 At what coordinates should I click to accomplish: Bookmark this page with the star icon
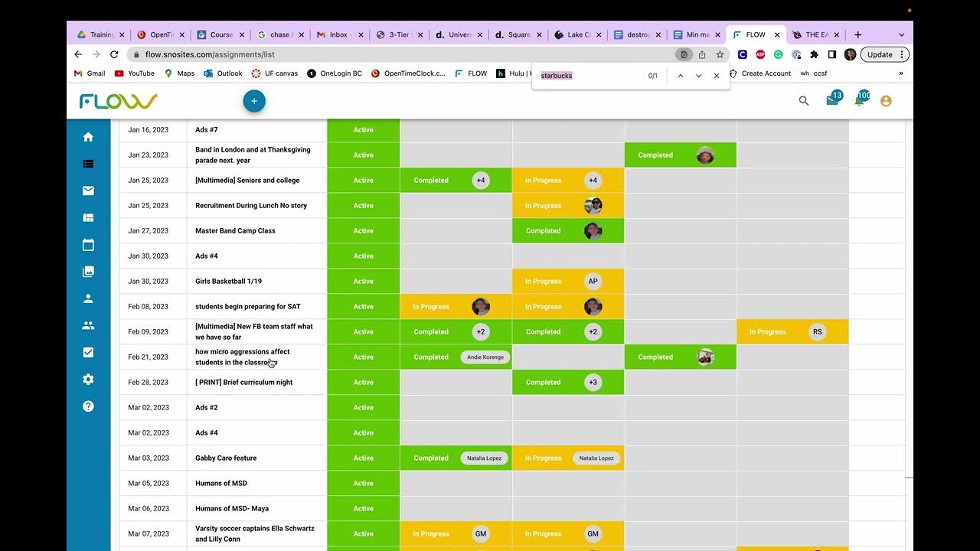pyautogui.click(x=720, y=54)
